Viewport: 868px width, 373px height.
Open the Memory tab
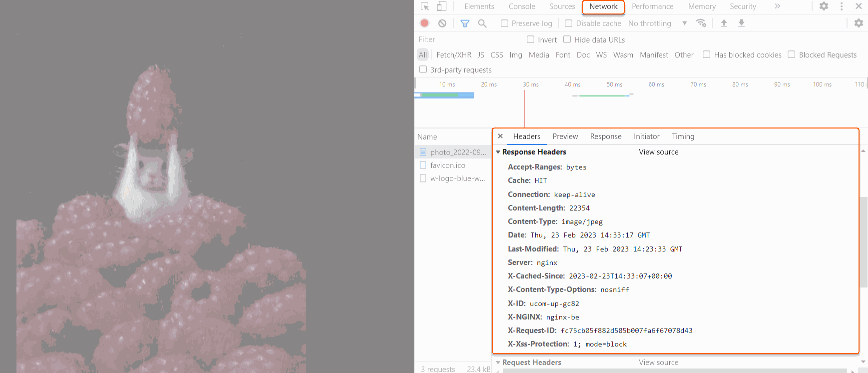(x=702, y=6)
